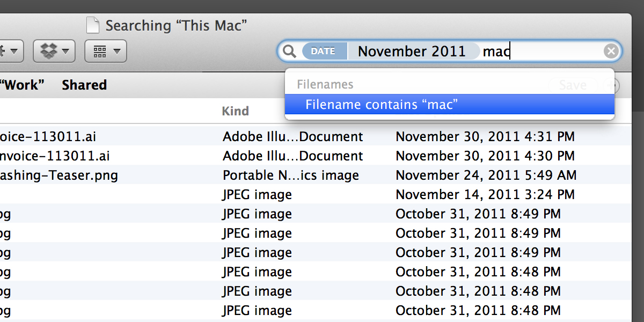Open the Dropbox toolbar dropdown
The height and width of the screenshot is (322, 644).
click(53, 51)
